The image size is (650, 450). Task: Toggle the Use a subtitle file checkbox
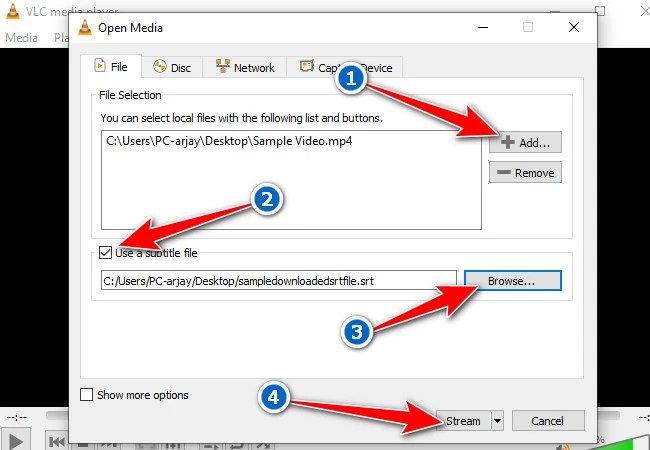(105, 252)
